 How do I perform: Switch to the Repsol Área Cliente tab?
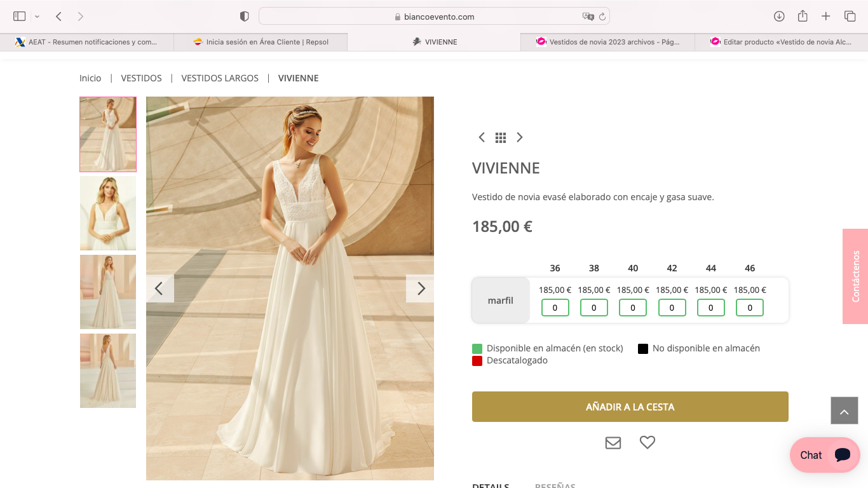261,42
